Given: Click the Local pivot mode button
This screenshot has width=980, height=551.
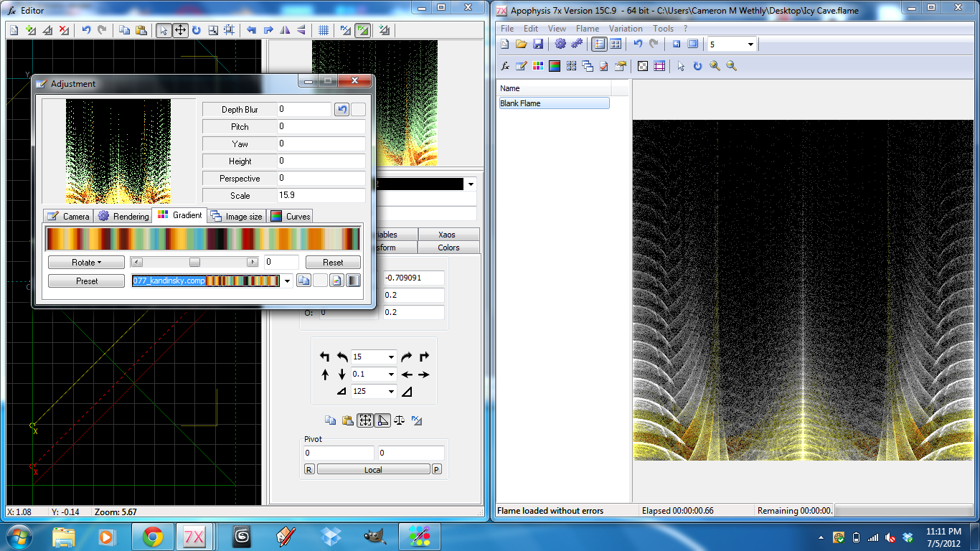Looking at the screenshot, I should 373,470.
